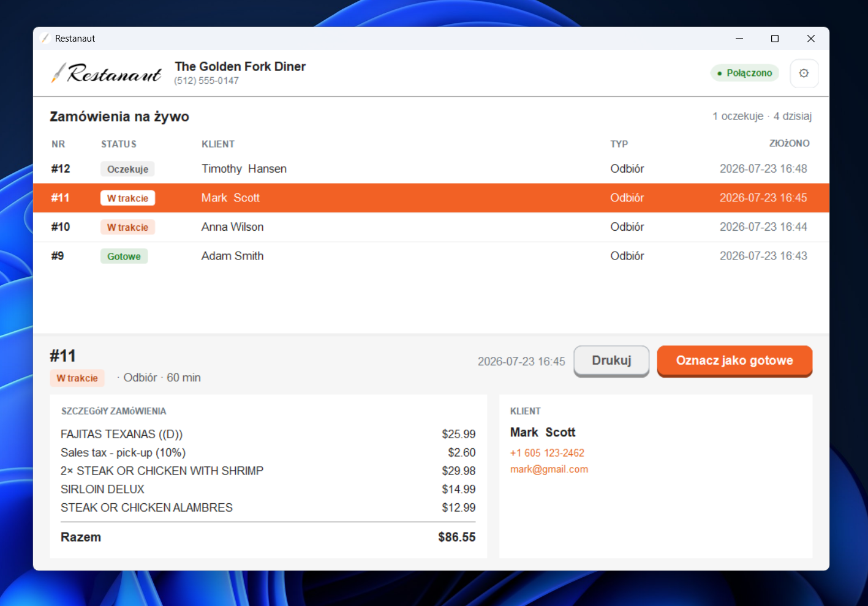Click the Odbiór · 60 min details text
The height and width of the screenshot is (606, 868).
coord(162,378)
